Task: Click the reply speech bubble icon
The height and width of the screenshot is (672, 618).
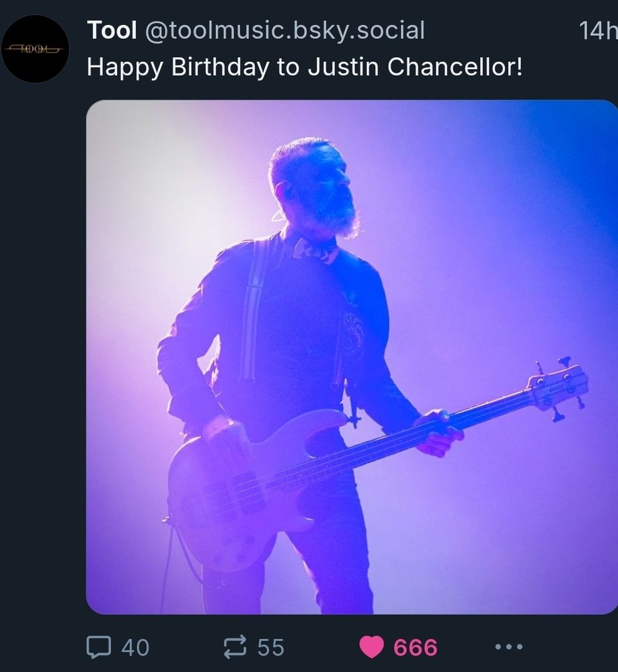Action: [99, 646]
